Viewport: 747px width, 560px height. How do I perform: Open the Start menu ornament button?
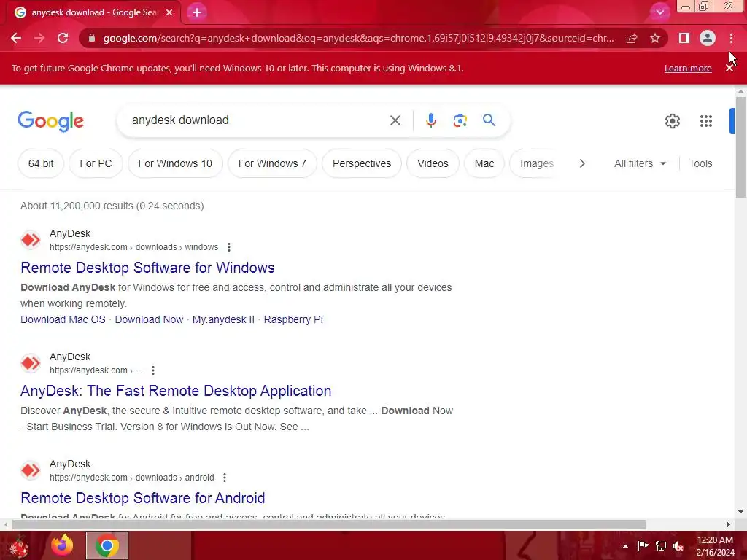click(19, 545)
